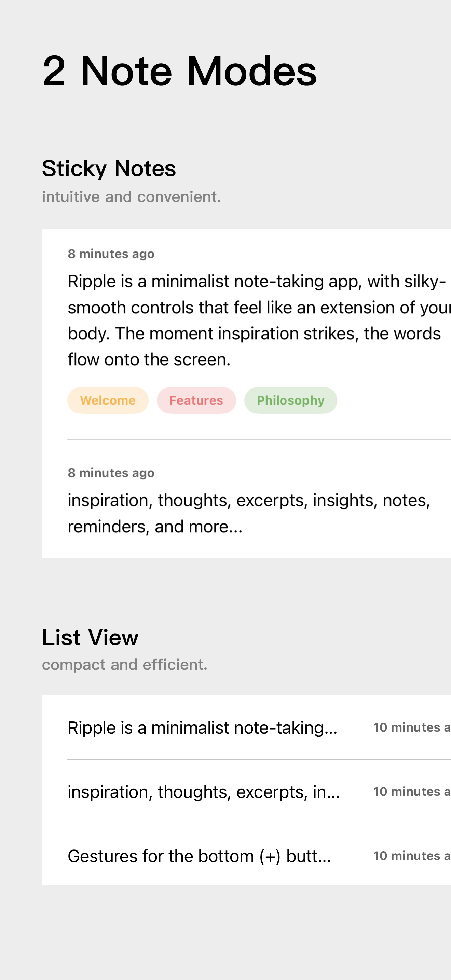The height and width of the screenshot is (980, 451).
Task: Click the 'Sticky Notes' heading
Action: click(109, 168)
